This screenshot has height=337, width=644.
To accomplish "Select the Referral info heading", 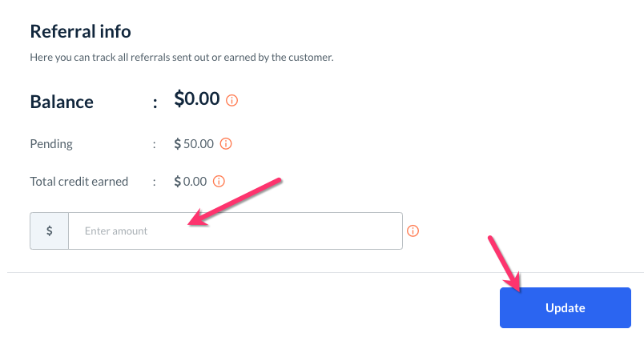I will (x=80, y=32).
